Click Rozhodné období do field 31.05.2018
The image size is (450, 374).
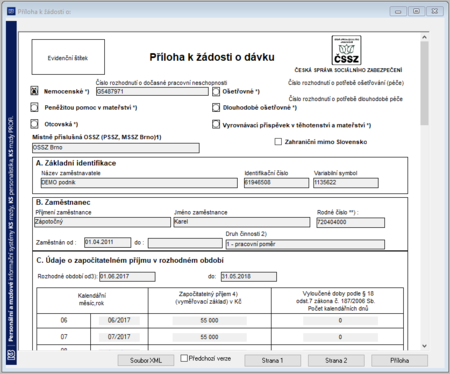pos(249,277)
